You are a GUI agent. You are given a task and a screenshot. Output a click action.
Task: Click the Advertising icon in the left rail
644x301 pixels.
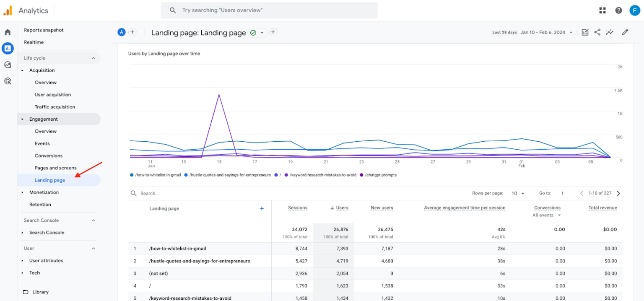click(8, 80)
